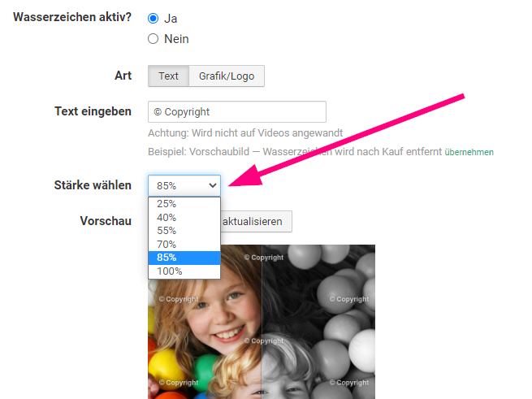The width and height of the screenshot is (532, 399).
Task: Select the "Ja" radio button
Action: (x=153, y=18)
